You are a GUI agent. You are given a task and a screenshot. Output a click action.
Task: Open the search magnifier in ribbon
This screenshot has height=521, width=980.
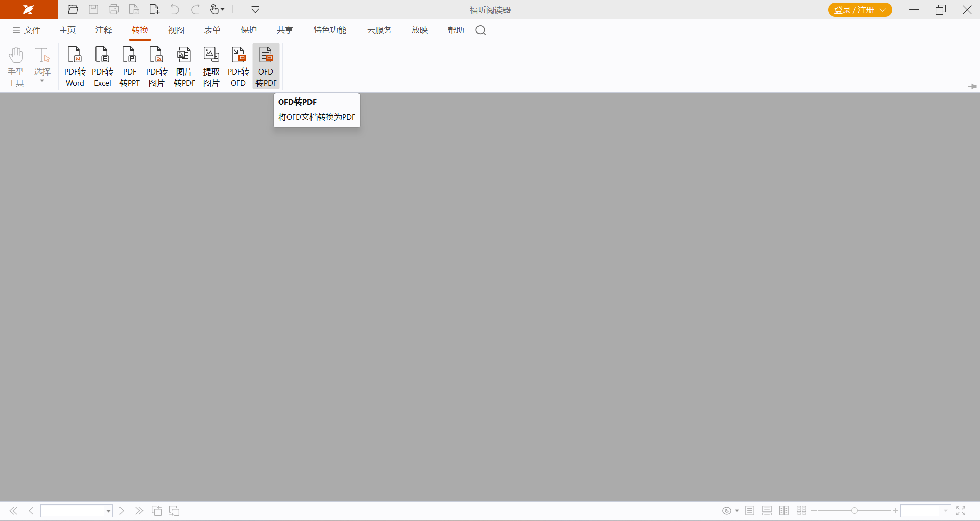tap(481, 30)
